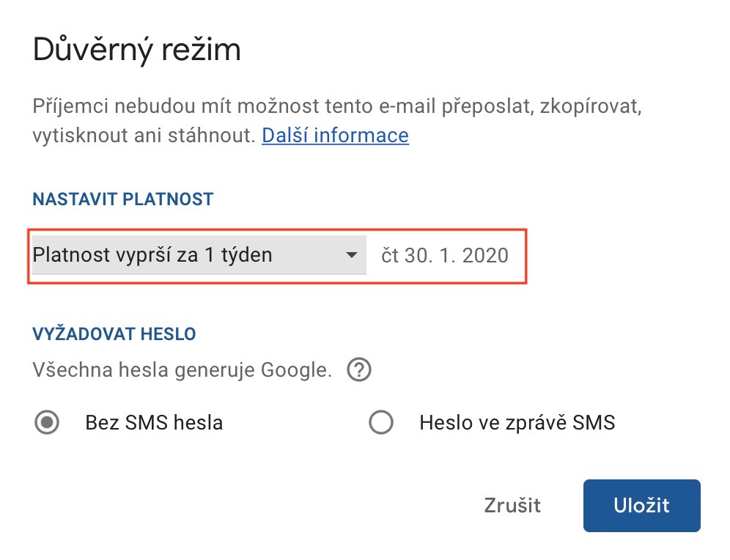Save settings with the "Uložit" button
Screen dimensions: 730x560
[641, 506]
